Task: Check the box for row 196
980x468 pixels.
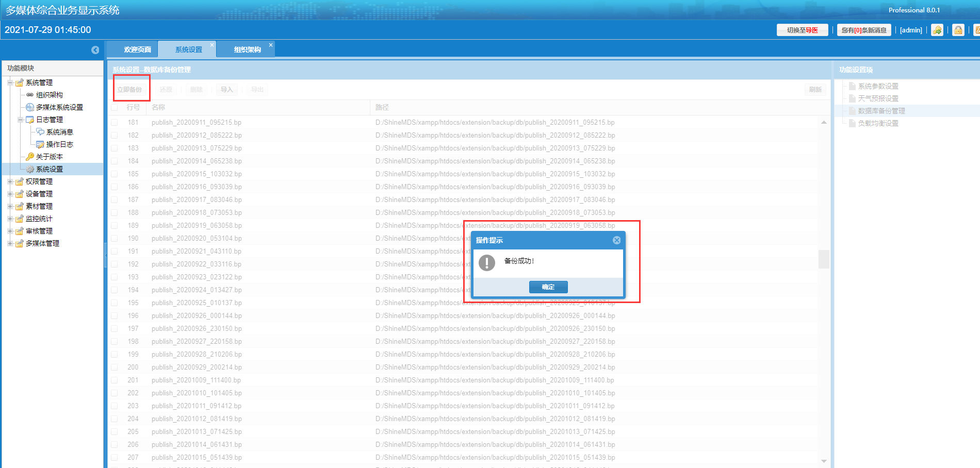Action: click(x=115, y=316)
